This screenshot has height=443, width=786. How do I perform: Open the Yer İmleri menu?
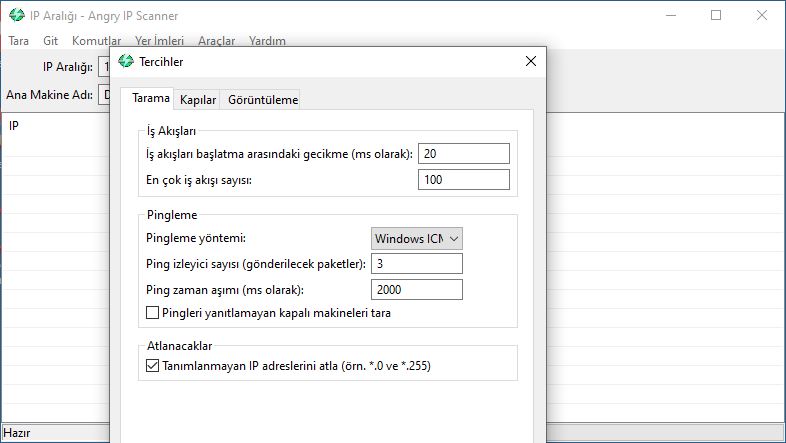click(159, 41)
